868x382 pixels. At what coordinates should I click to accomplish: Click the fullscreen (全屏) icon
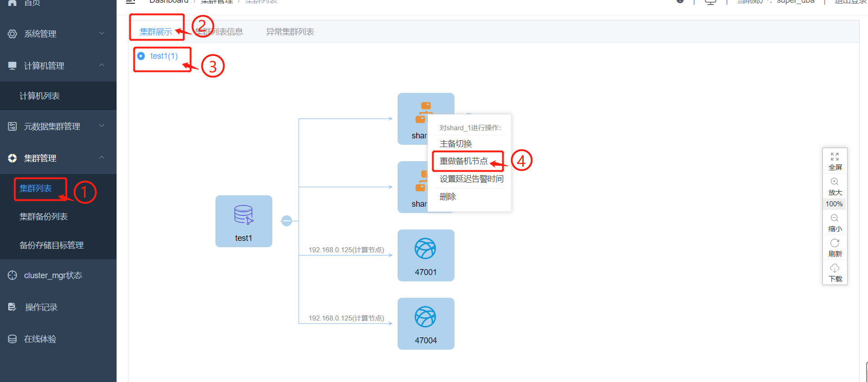tap(834, 157)
